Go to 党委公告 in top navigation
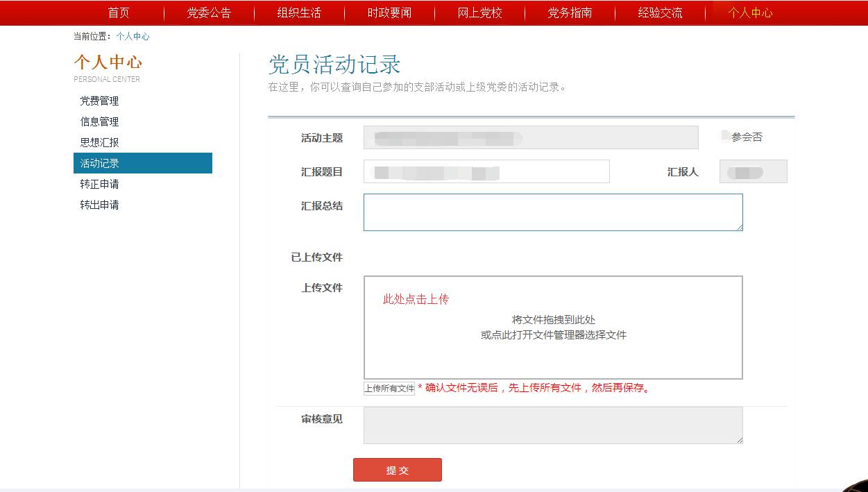Screen dimensions: 868x492 tap(209, 12)
